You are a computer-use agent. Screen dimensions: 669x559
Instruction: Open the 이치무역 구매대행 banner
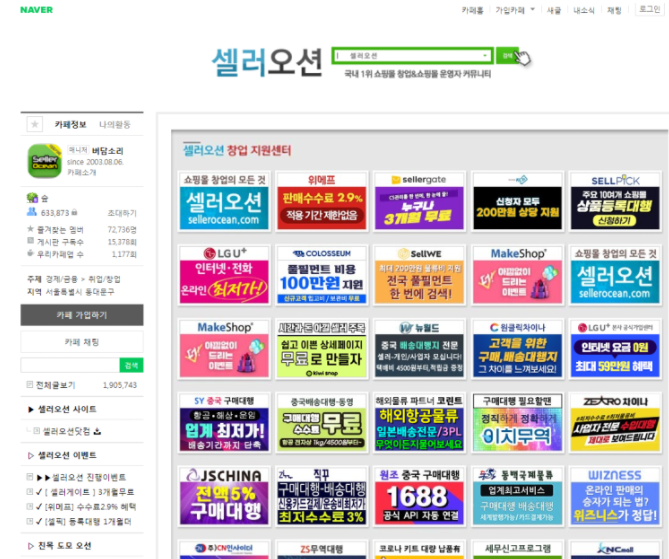click(517, 422)
